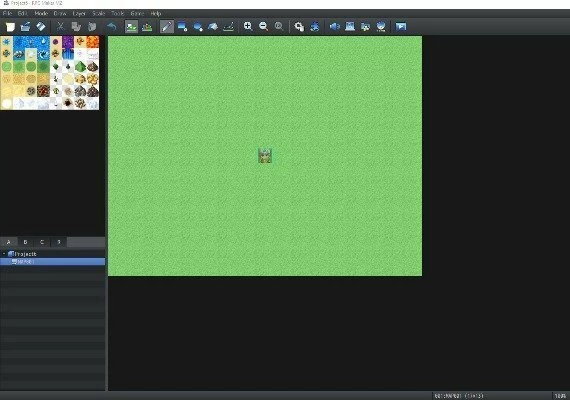This screenshot has height=400, width=570.
Task: Open the Character Generator icon
Action: point(365,27)
